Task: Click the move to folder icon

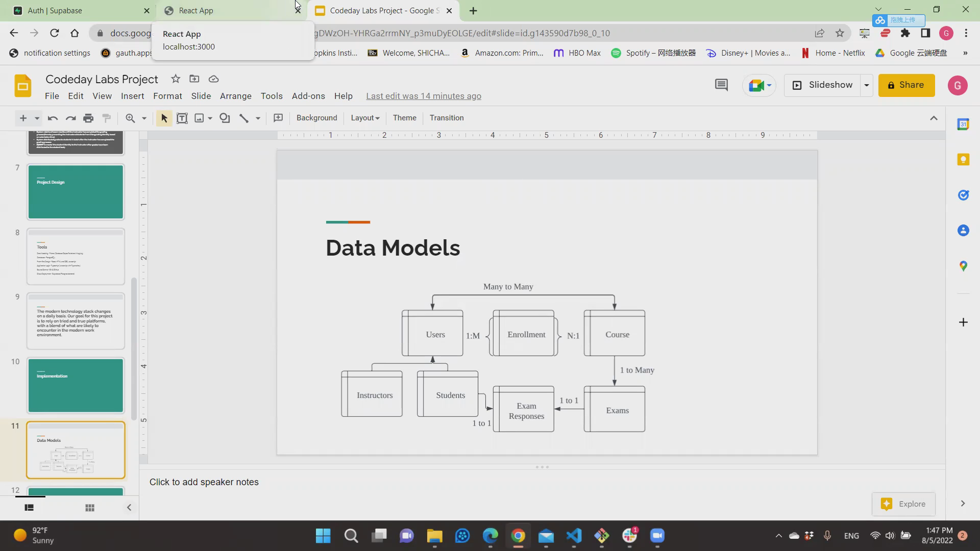Action: pyautogui.click(x=194, y=79)
